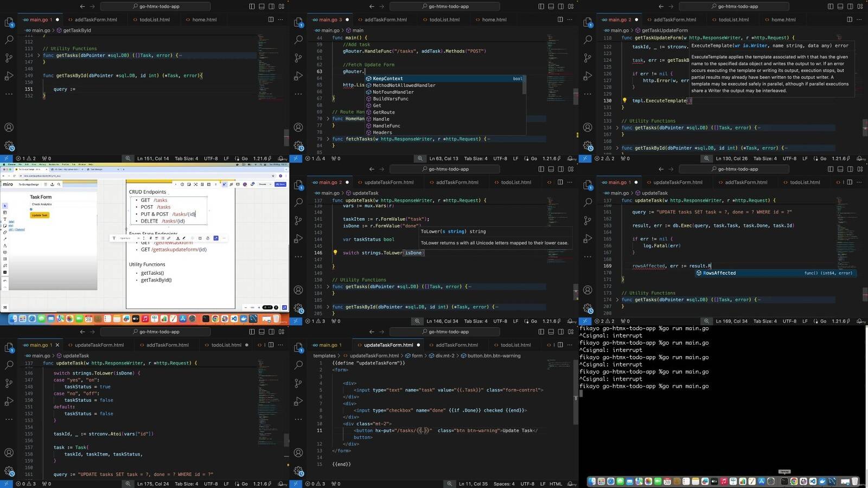Open Source Control in the Ln 130, Col 26 window

588,58
